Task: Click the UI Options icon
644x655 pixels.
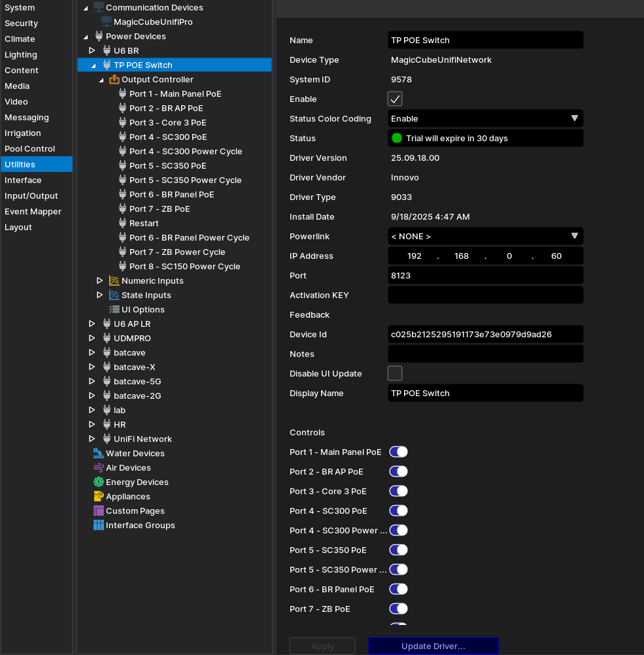Action: [114, 309]
